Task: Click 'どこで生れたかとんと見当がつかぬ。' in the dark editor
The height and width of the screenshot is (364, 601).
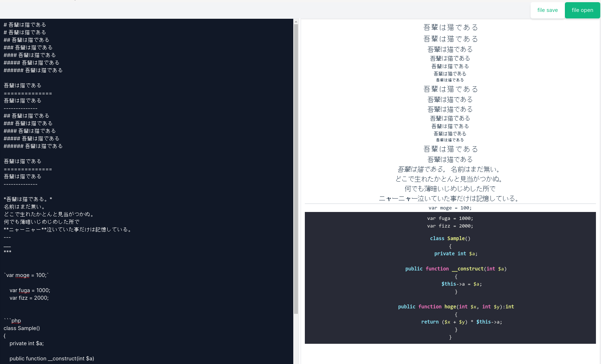Action: click(x=49, y=214)
